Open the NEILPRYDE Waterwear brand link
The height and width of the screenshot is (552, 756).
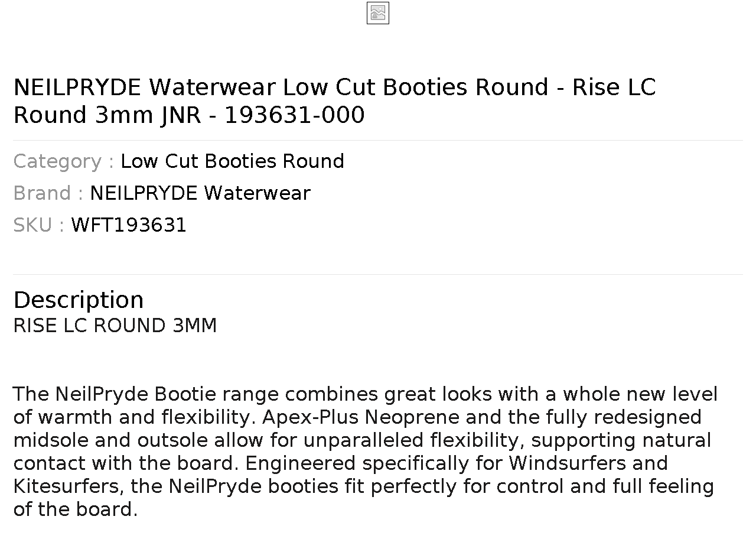click(200, 193)
